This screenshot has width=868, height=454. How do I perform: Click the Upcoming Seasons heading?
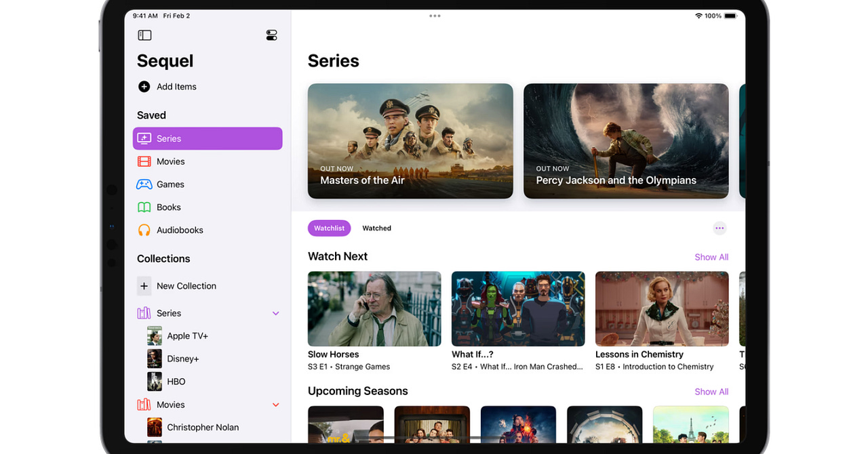[x=358, y=391]
